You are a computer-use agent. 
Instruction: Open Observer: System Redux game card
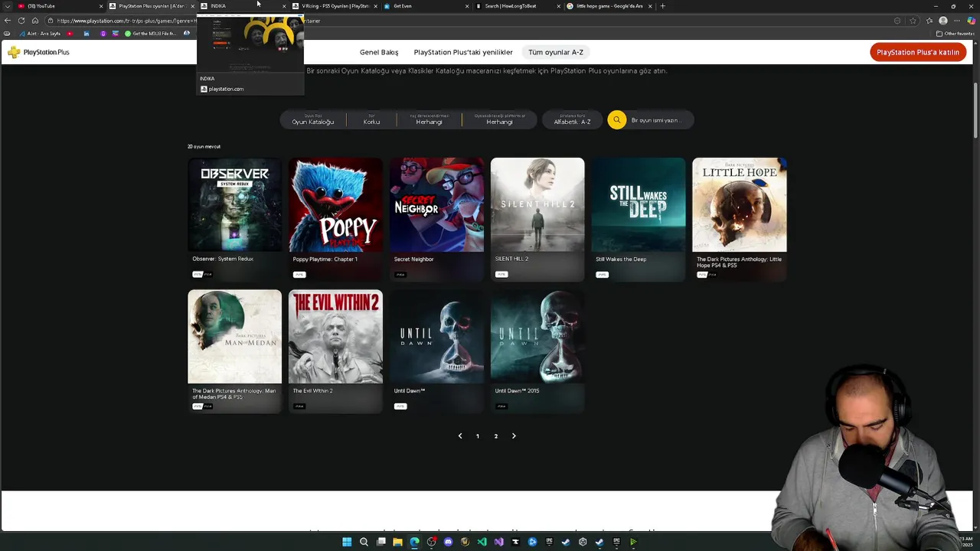(234, 220)
